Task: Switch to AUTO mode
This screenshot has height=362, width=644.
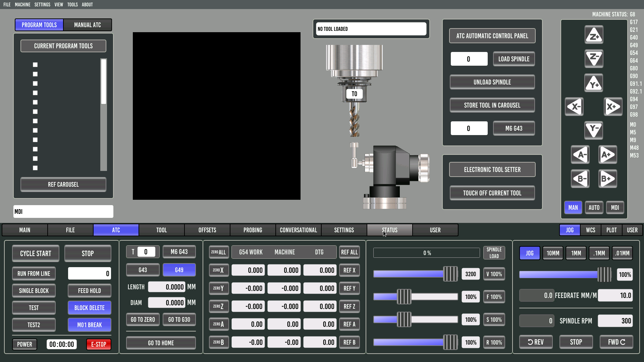Action: (x=594, y=207)
